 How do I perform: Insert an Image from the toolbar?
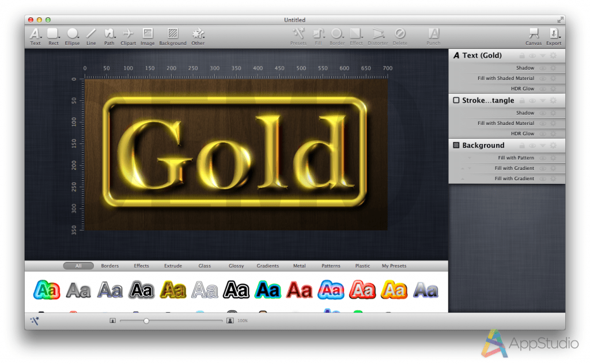[147, 37]
